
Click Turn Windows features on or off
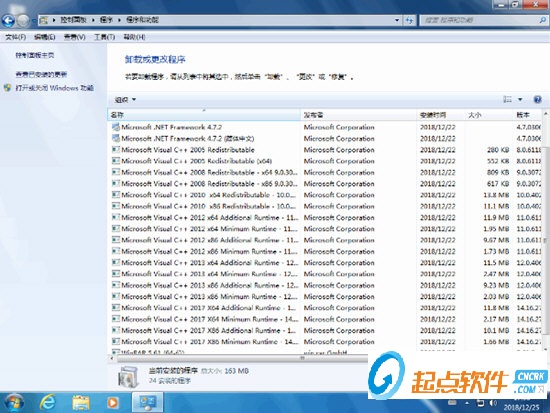coord(54,88)
